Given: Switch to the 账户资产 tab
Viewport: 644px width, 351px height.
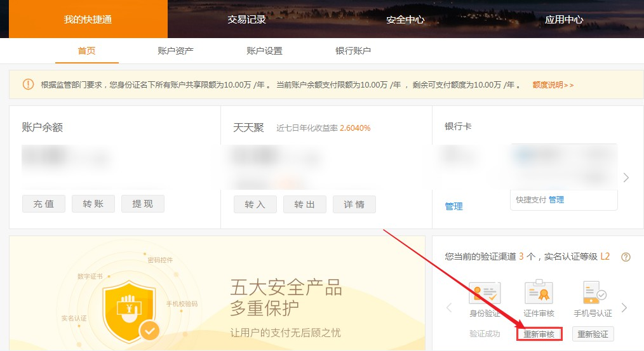Looking at the screenshot, I should pos(175,51).
